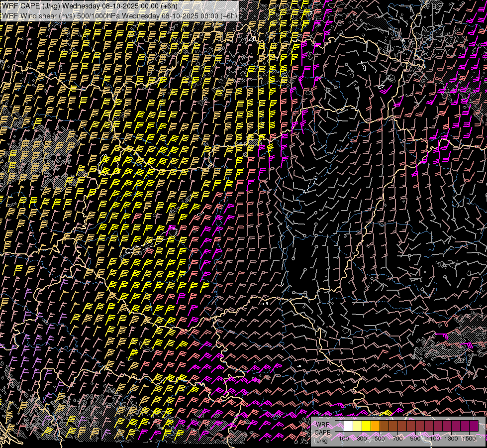Click the J/kg unit label in the legend

(322, 440)
